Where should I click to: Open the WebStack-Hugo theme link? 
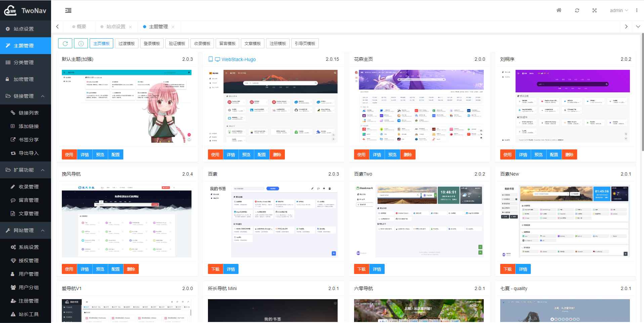239,59
